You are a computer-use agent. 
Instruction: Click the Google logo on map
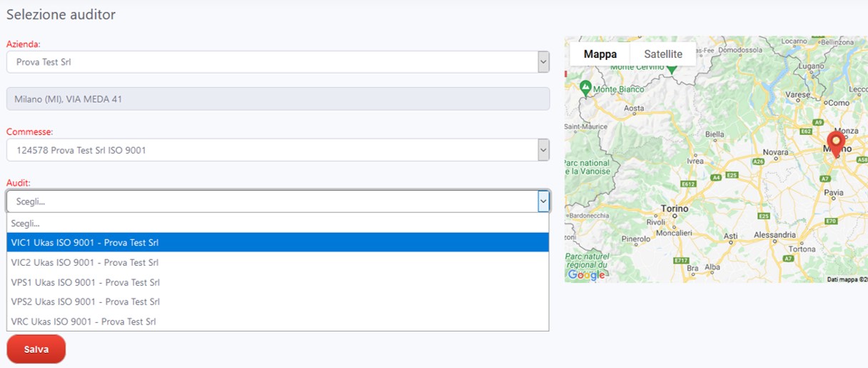(587, 275)
